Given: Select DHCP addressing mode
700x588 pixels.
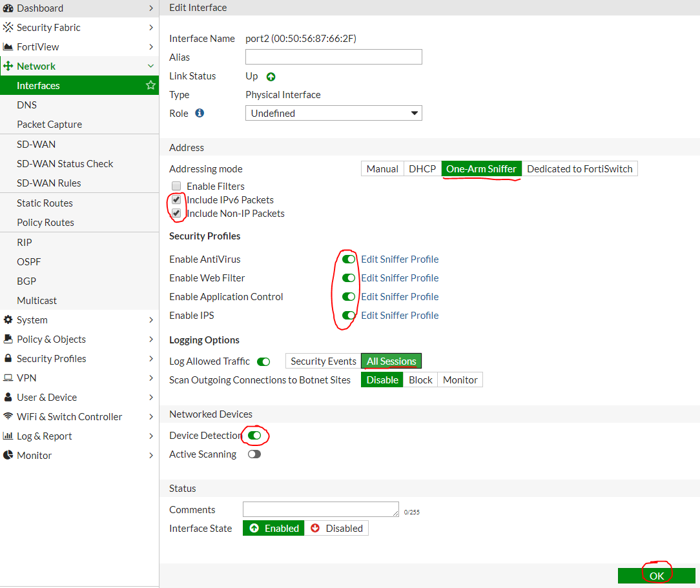Looking at the screenshot, I should pos(422,168).
